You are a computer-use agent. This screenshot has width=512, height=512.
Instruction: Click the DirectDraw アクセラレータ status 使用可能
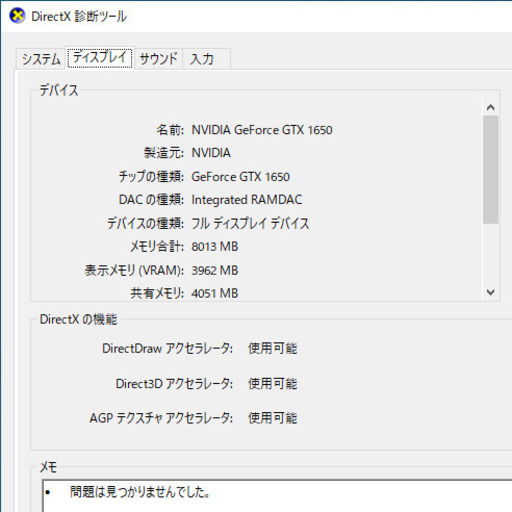click(272, 348)
